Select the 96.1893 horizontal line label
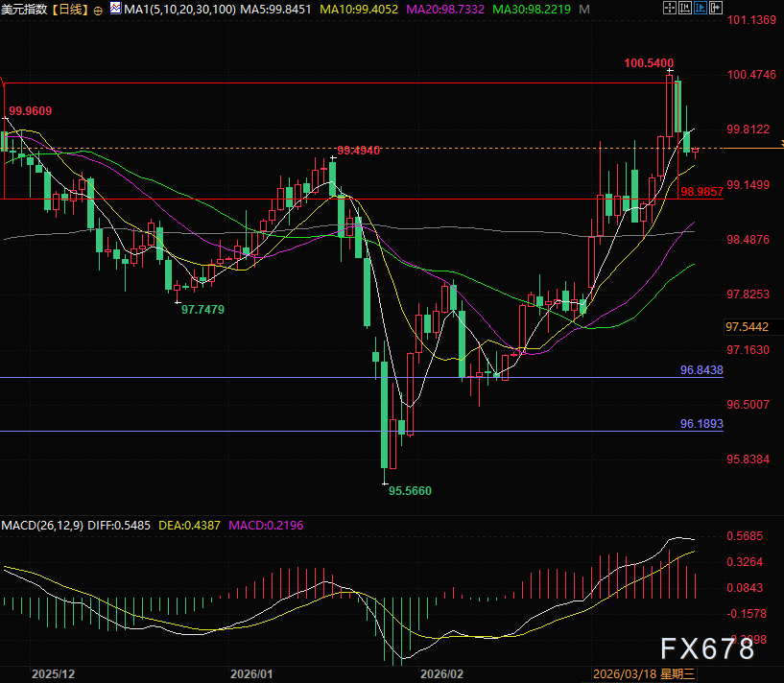 point(701,424)
